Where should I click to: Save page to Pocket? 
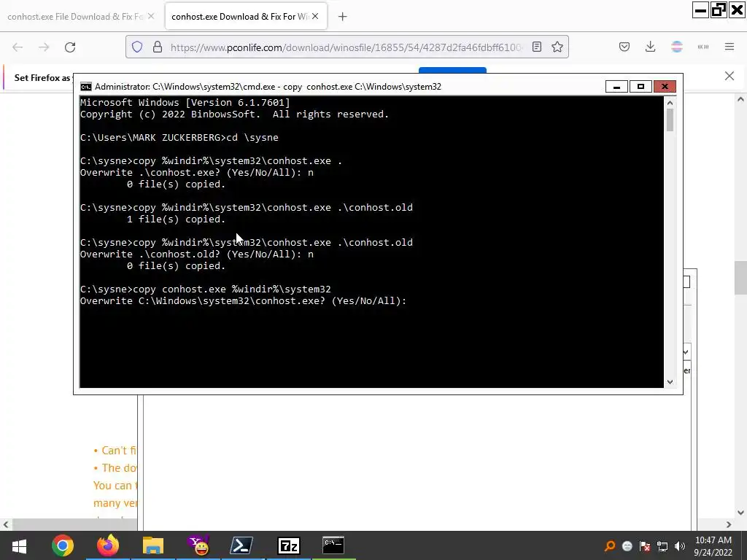[624, 47]
